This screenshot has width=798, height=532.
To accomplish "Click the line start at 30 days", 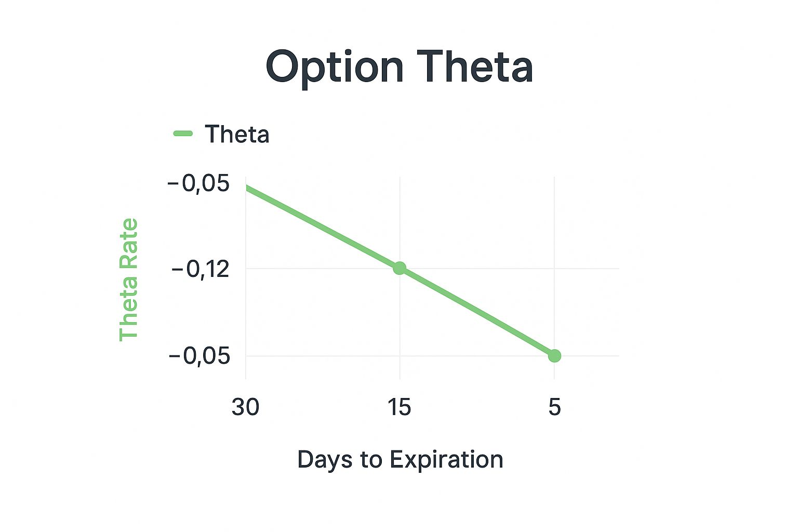I will (247, 187).
